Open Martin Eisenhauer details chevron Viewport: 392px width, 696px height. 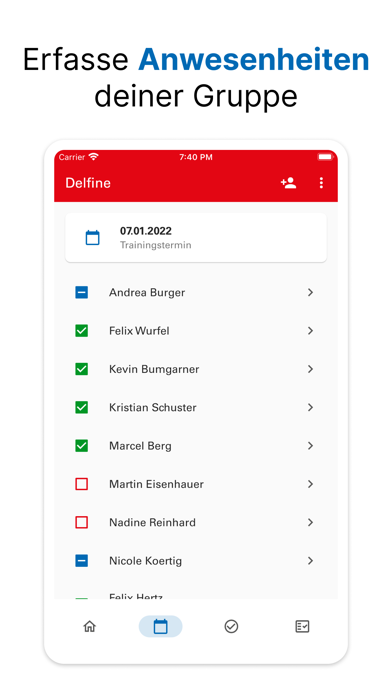click(x=310, y=484)
